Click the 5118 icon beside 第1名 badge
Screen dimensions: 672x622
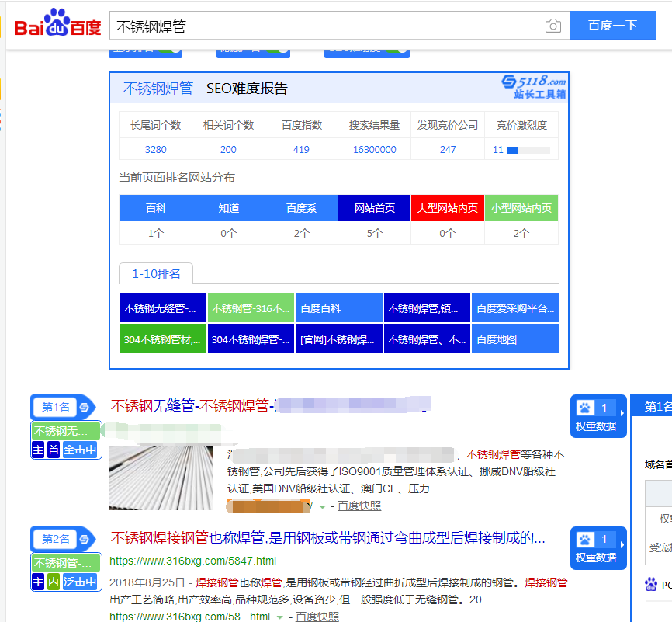pos(85,407)
